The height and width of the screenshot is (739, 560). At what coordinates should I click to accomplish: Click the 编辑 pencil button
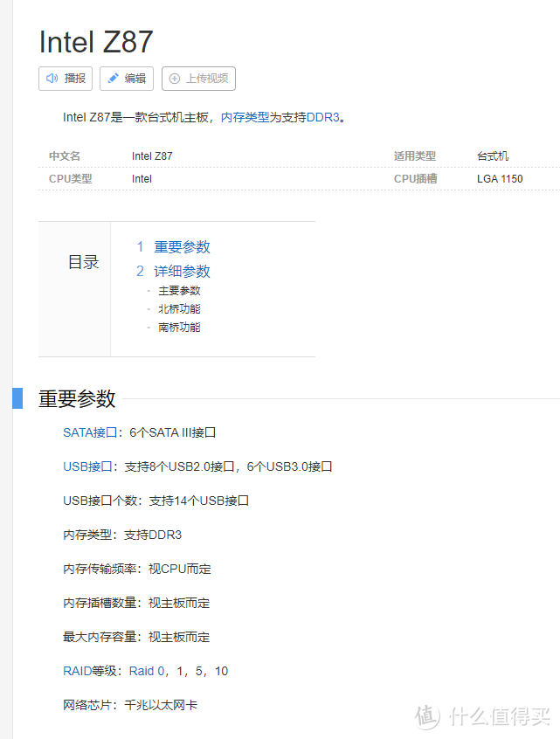(x=127, y=79)
